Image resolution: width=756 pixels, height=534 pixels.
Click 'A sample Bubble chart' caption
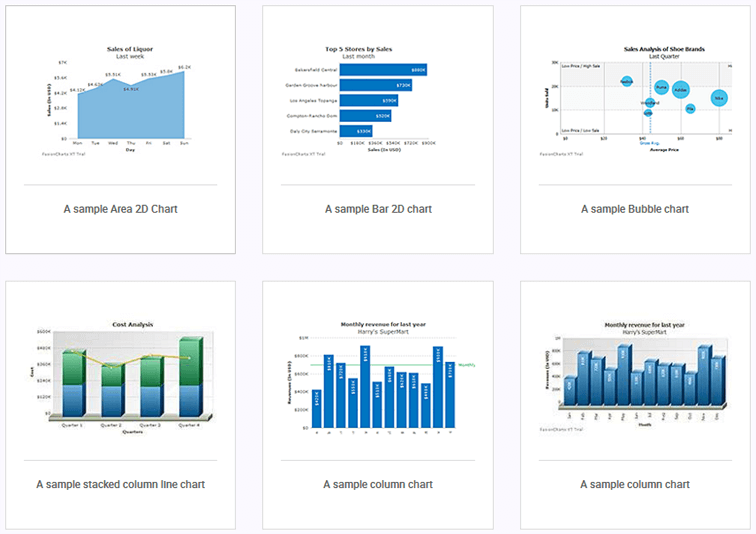[x=635, y=209]
